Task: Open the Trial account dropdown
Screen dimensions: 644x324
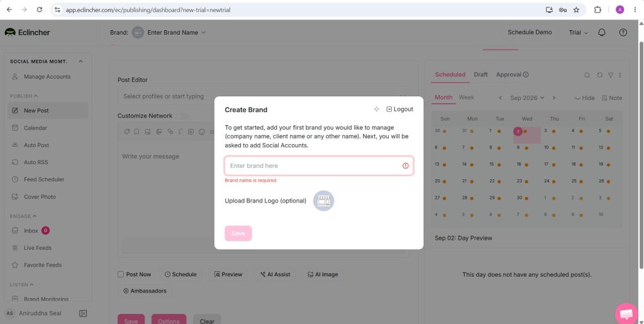Action: click(x=579, y=33)
